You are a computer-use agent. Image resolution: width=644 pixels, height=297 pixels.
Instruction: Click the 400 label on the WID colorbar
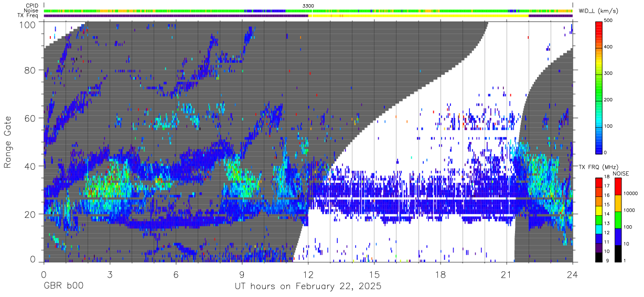(x=609, y=47)
